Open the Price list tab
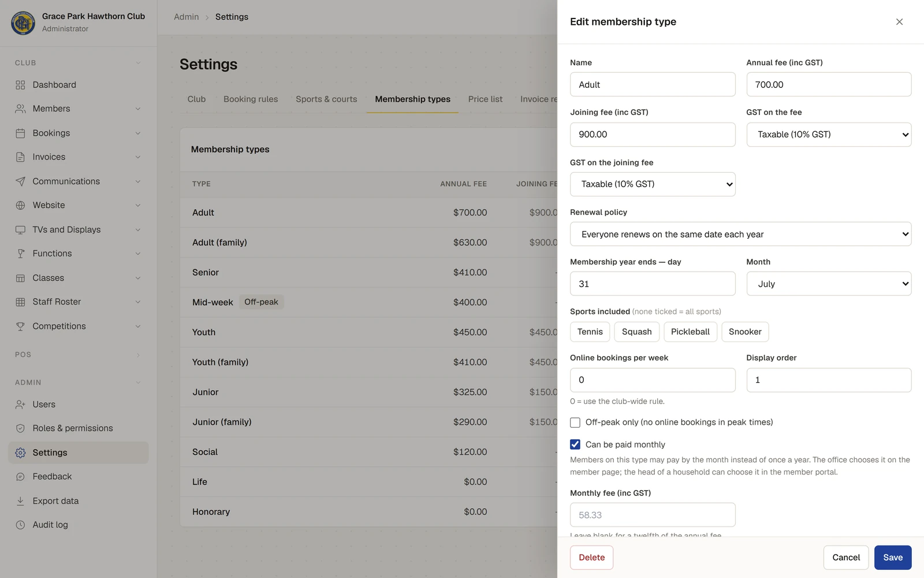Viewport: 924px width, 578px height. 485,99
